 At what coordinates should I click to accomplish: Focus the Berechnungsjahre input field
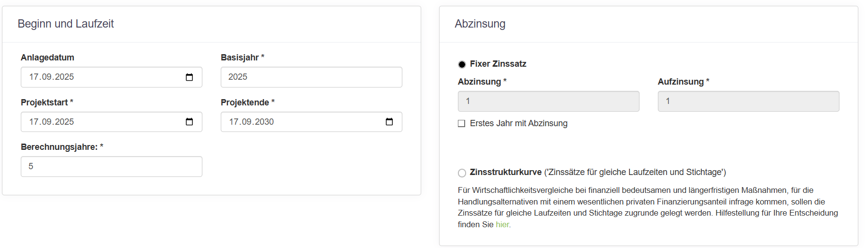tap(111, 166)
